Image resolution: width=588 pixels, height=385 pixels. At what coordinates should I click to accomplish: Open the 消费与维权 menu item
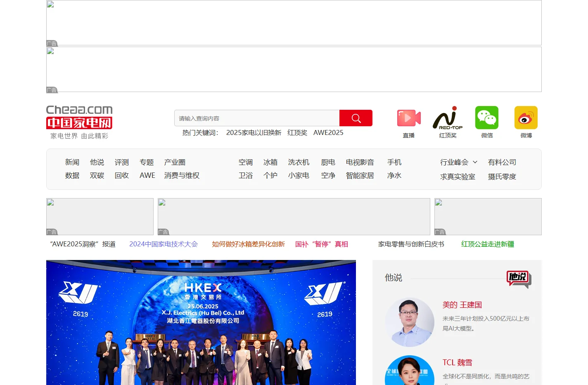click(x=182, y=175)
